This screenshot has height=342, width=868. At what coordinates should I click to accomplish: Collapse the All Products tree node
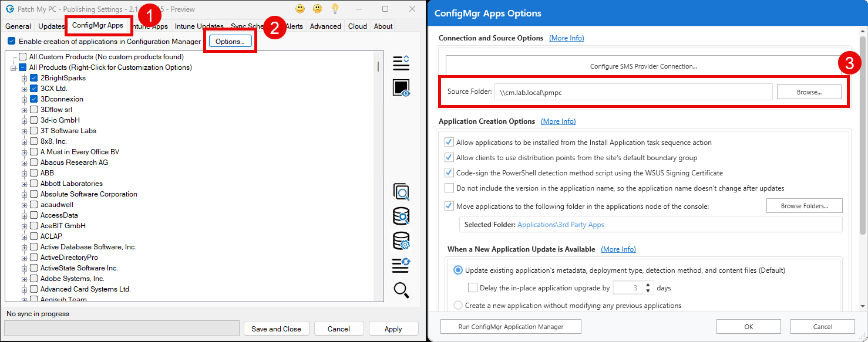pyautogui.click(x=13, y=67)
